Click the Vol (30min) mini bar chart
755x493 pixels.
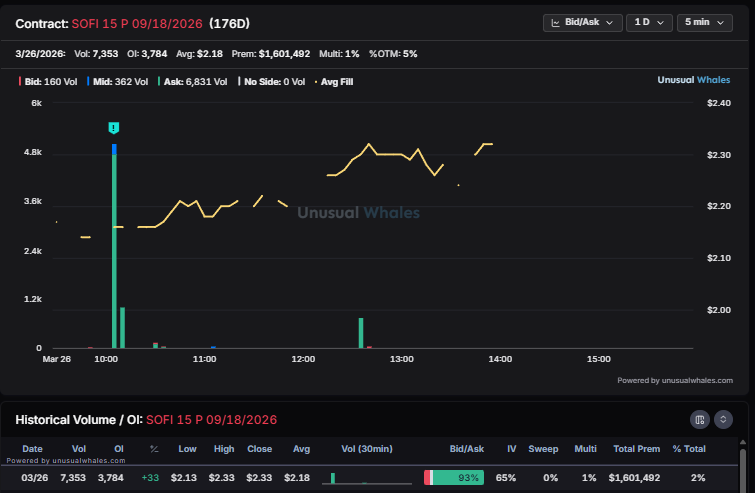pyautogui.click(x=362, y=478)
